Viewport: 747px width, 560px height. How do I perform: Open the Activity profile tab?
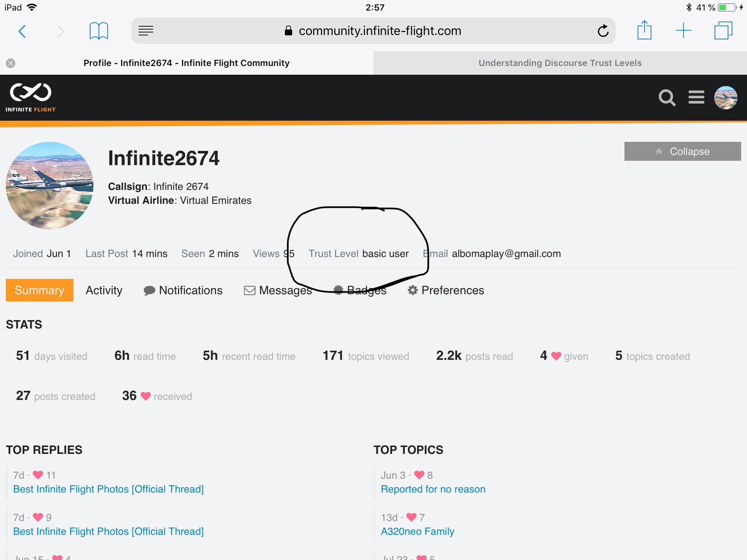104,290
